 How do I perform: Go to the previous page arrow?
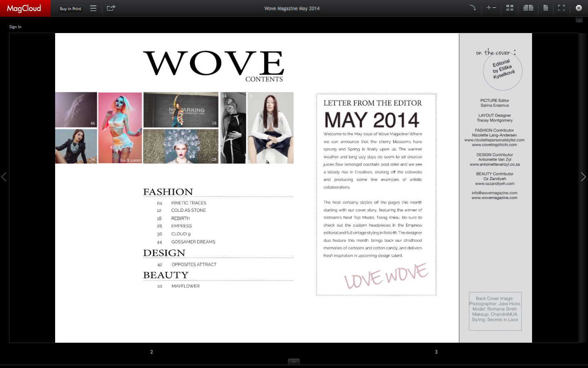pyautogui.click(x=4, y=177)
